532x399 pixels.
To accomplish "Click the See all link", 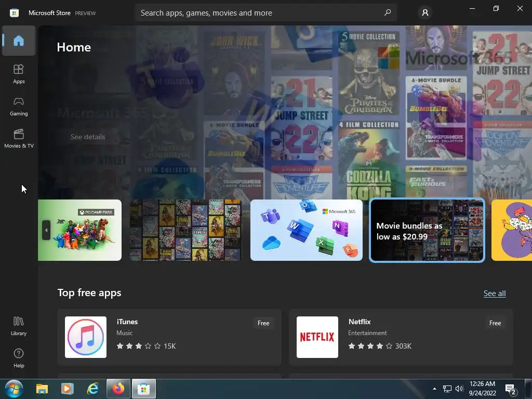I will click(495, 294).
